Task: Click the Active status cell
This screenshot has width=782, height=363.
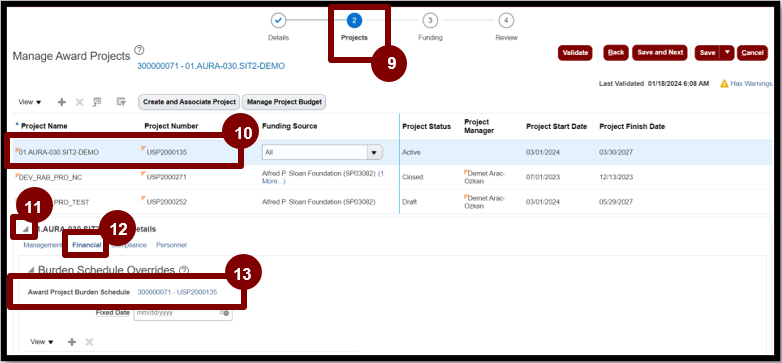Action: [x=411, y=153]
